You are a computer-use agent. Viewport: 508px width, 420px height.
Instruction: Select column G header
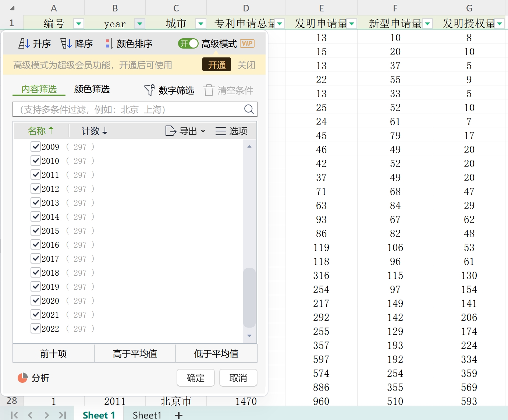pyautogui.click(x=469, y=8)
